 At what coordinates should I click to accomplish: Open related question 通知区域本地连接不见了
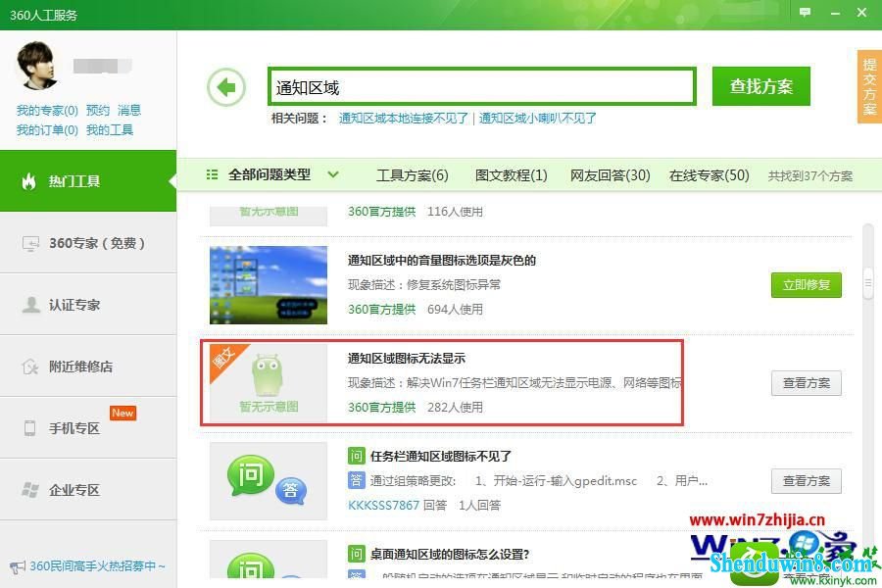[404, 119]
